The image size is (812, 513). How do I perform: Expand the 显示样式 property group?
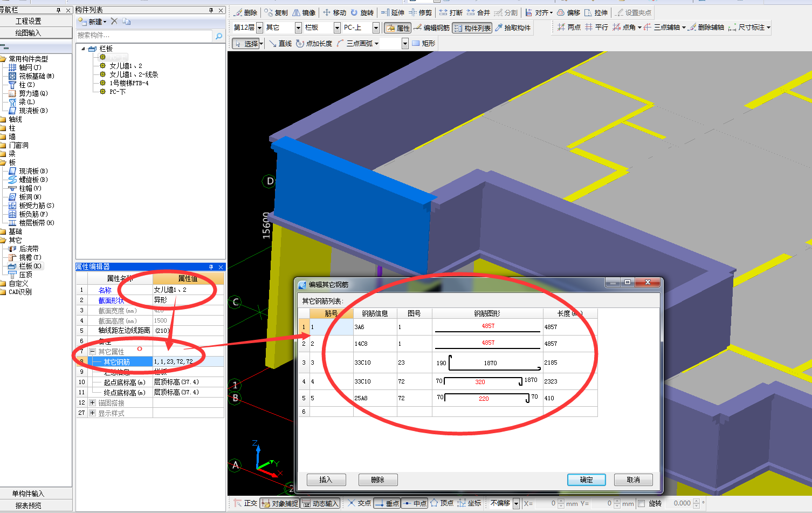click(x=92, y=413)
